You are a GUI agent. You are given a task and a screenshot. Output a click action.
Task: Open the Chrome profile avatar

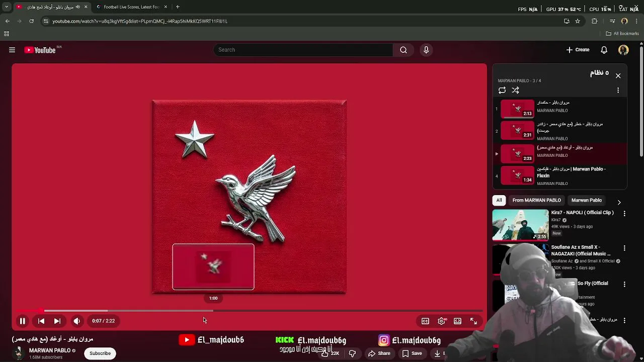click(x=624, y=21)
